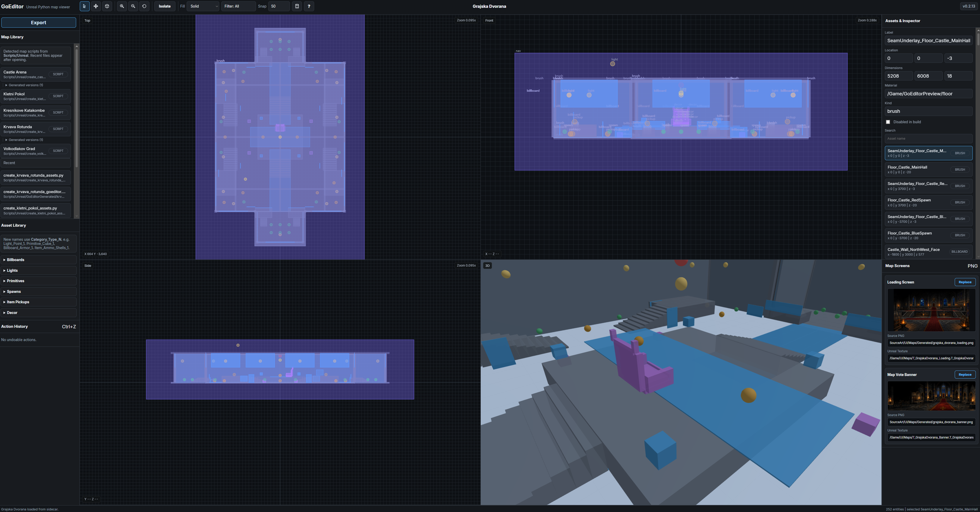
Task: Open the Filter: All dropdown
Action: coord(239,6)
